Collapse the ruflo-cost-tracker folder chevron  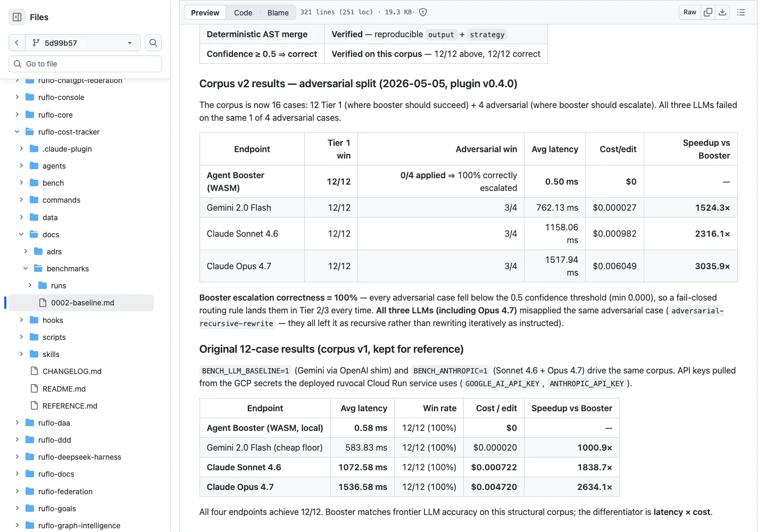tap(17, 131)
